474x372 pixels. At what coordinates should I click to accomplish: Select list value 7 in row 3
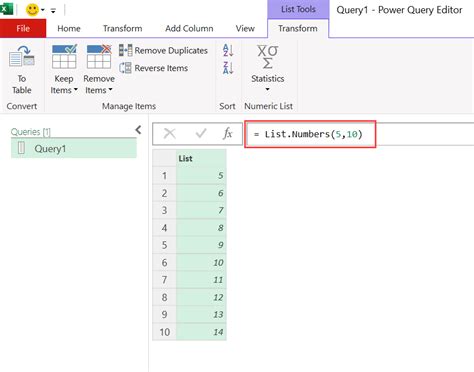(201, 210)
